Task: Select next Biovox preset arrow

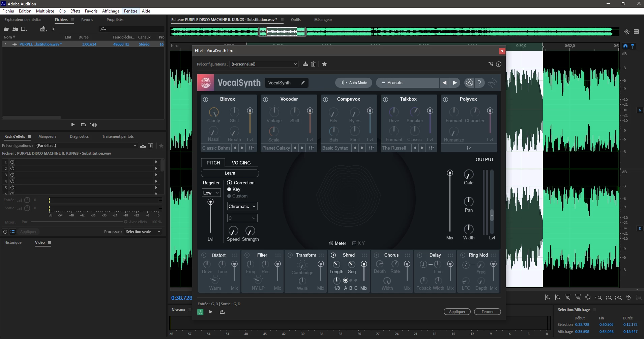Action: [x=242, y=148]
